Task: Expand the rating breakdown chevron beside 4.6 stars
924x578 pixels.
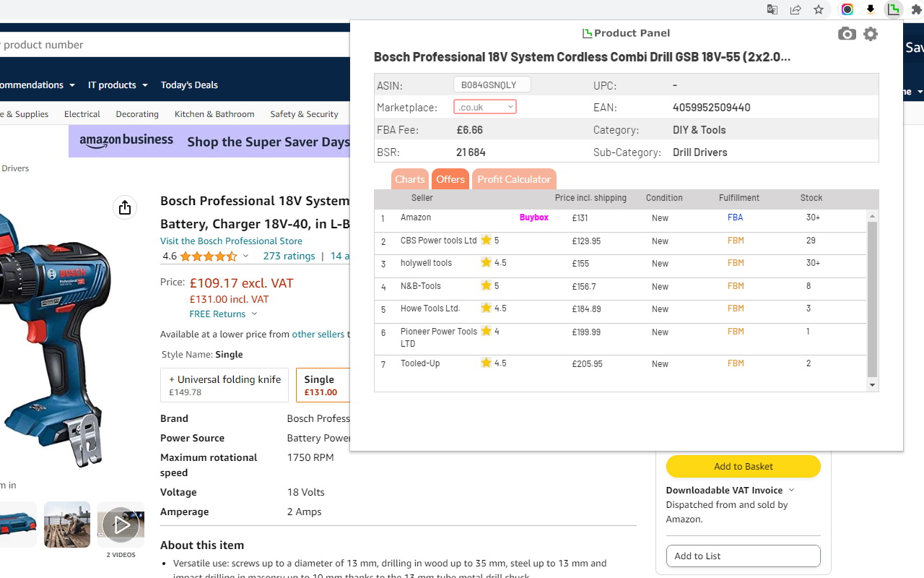Action: tap(246, 256)
